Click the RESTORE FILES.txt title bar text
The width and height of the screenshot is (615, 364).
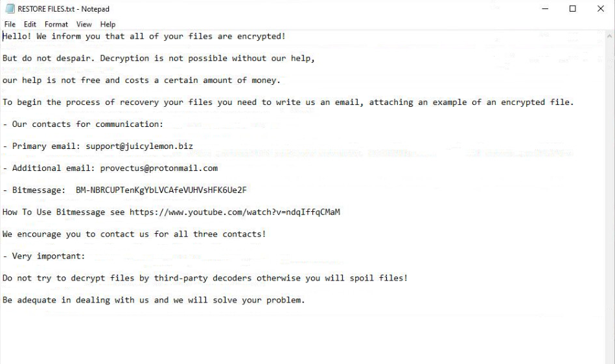point(64,9)
